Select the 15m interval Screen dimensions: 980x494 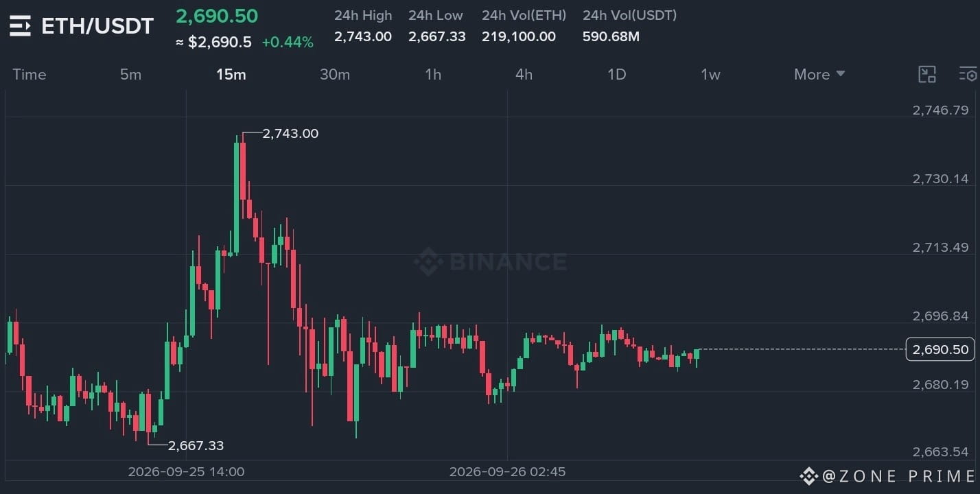[x=231, y=74]
